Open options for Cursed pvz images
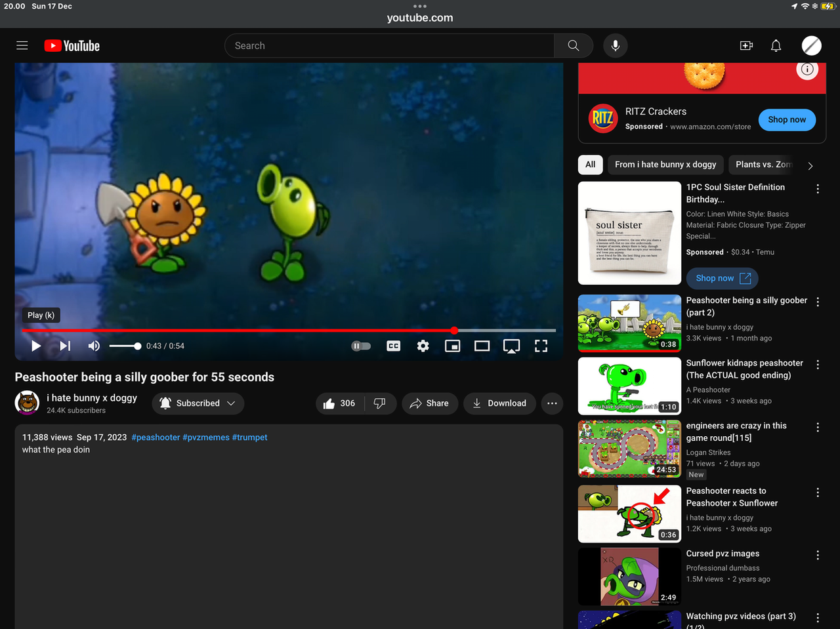This screenshot has width=840, height=629. [x=818, y=556]
